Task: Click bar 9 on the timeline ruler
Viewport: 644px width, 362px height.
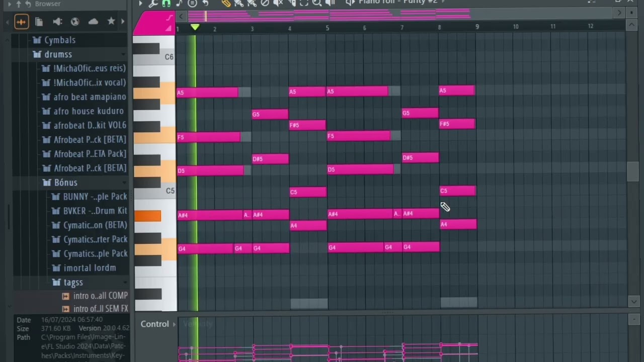Action: tap(477, 27)
